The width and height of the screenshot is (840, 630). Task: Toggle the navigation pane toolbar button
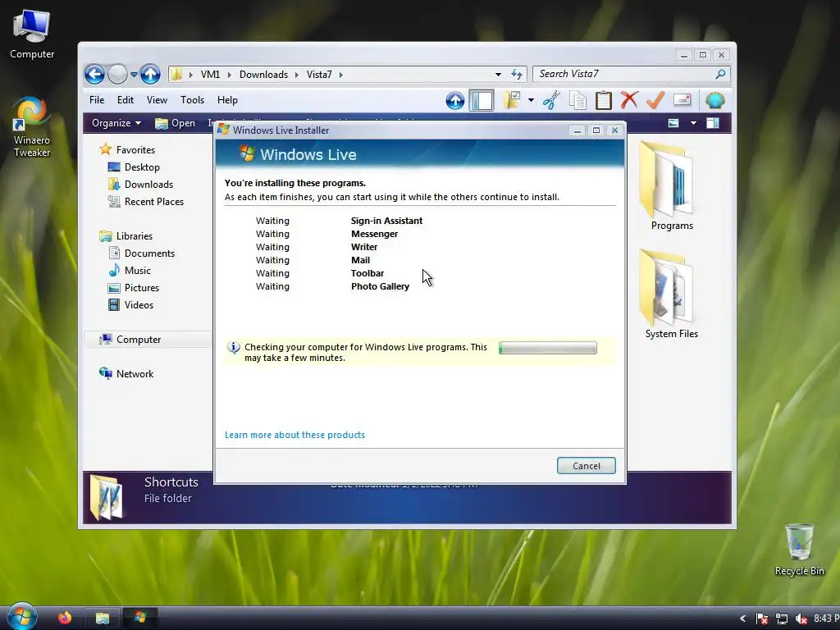481,100
